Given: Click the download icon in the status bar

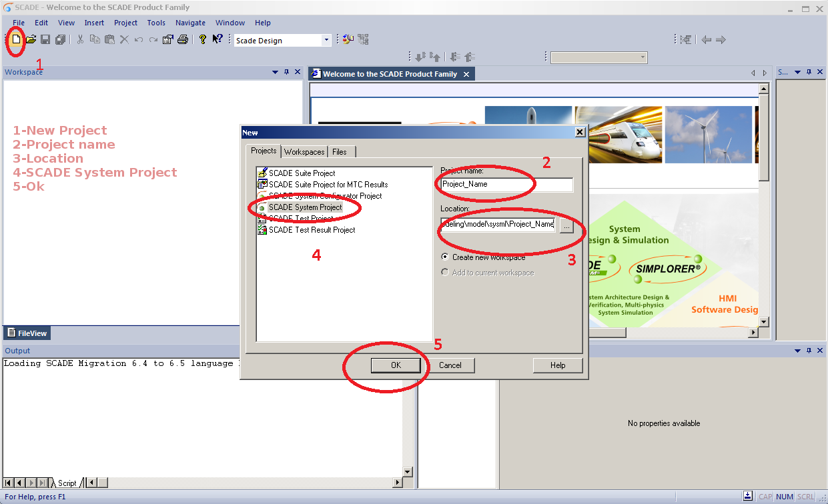Looking at the screenshot, I should pyautogui.click(x=749, y=496).
